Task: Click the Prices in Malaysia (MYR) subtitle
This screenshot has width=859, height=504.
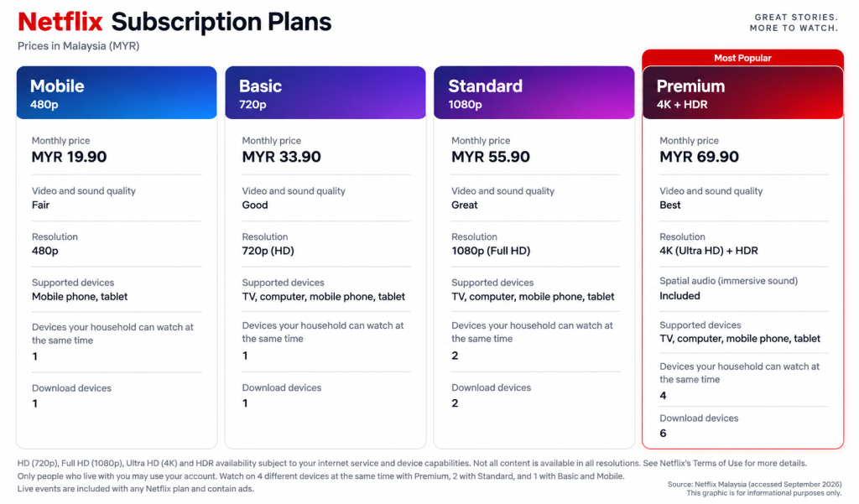Action: (x=78, y=46)
